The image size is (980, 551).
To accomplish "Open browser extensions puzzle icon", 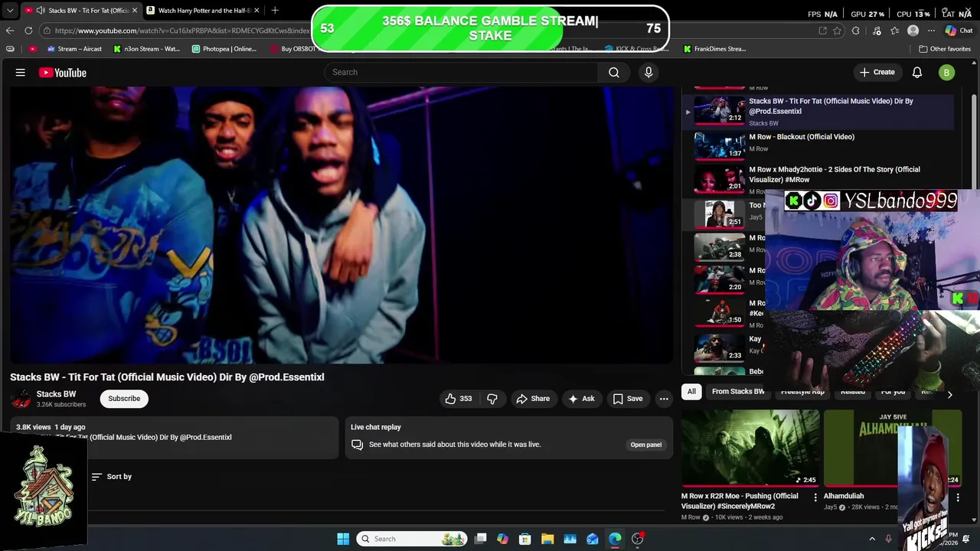I will click(x=856, y=31).
